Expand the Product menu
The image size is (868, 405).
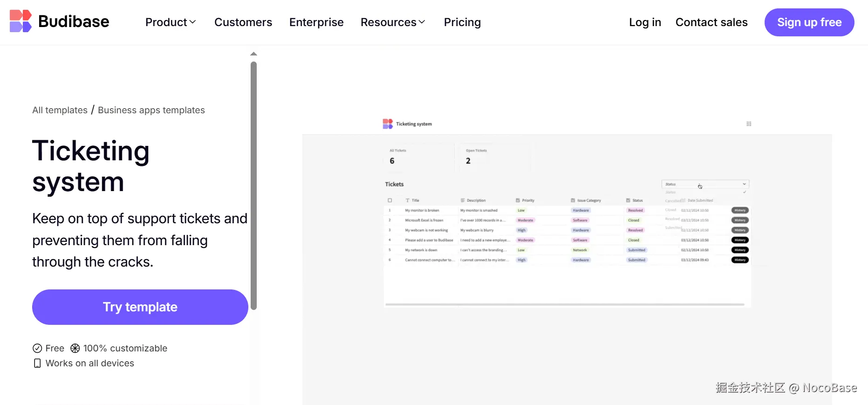pyautogui.click(x=171, y=22)
